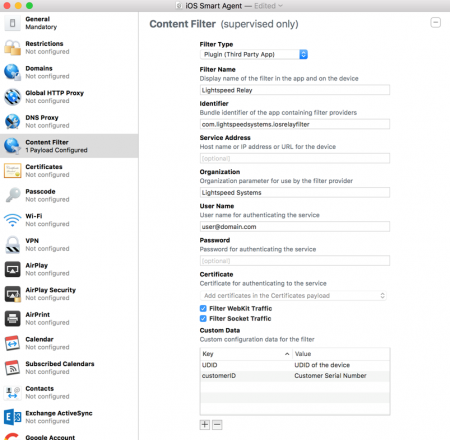Screen dimensions: 450x440
Task: Remove the selected custom data row
Action: coord(217,425)
